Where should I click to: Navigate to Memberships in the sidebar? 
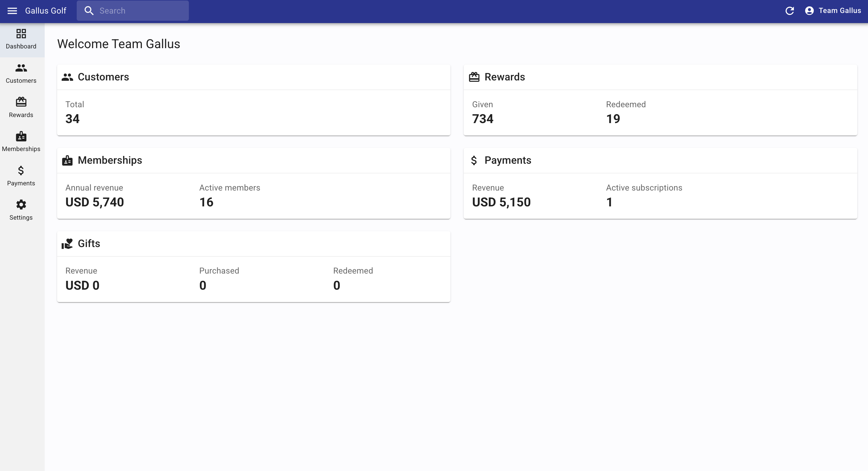21,142
